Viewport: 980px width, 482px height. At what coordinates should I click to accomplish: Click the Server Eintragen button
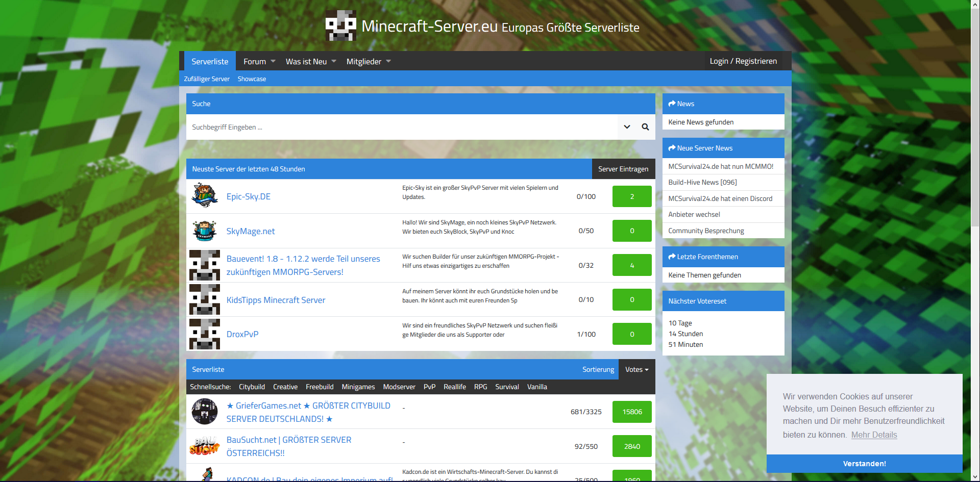[x=623, y=169]
